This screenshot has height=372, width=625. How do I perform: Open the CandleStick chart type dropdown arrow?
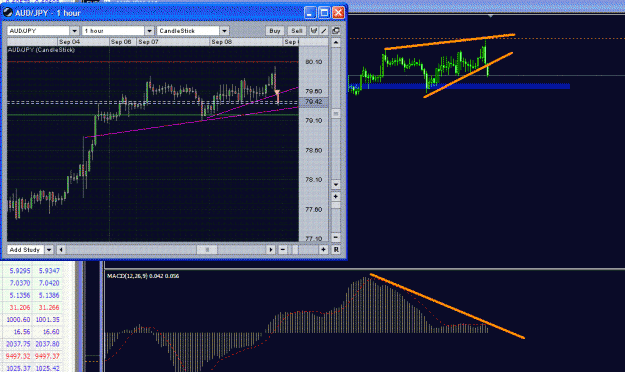(x=224, y=31)
